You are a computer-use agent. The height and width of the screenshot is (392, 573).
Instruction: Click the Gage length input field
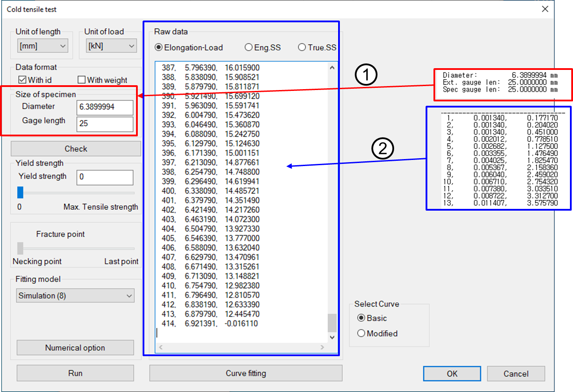coord(105,124)
